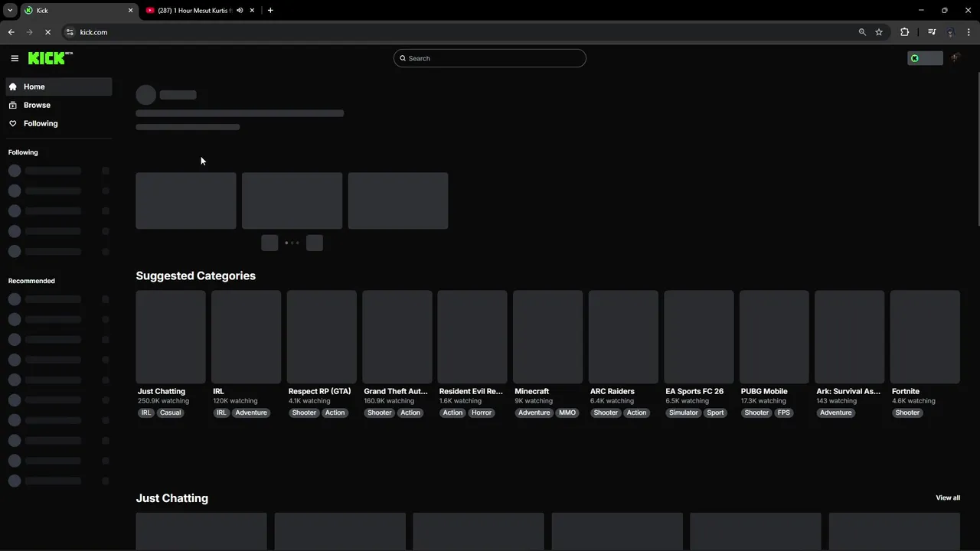Open the Kick sidebar hamburger menu
980x551 pixels.
[15, 58]
